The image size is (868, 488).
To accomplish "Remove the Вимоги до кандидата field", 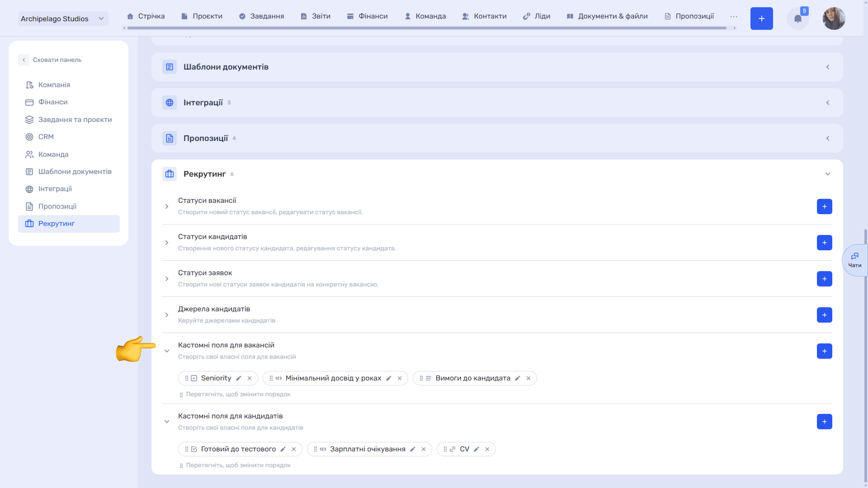I will pyautogui.click(x=528, y=378).
